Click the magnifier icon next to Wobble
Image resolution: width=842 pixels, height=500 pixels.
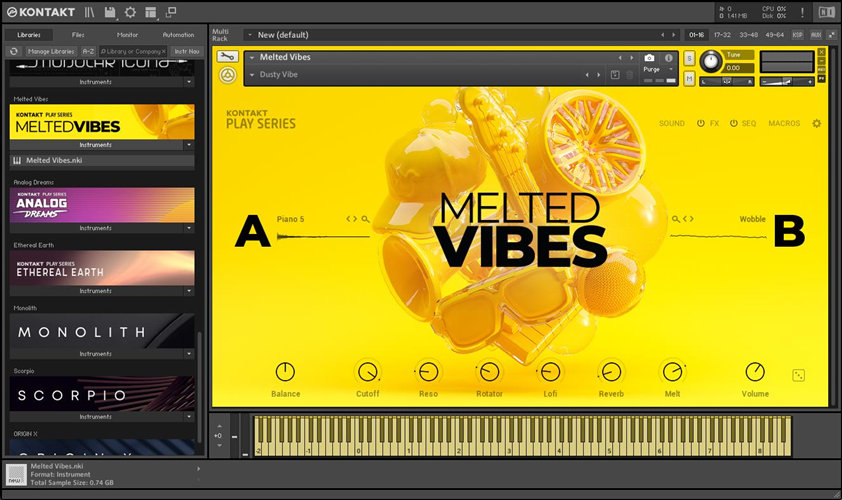(676, 219)
